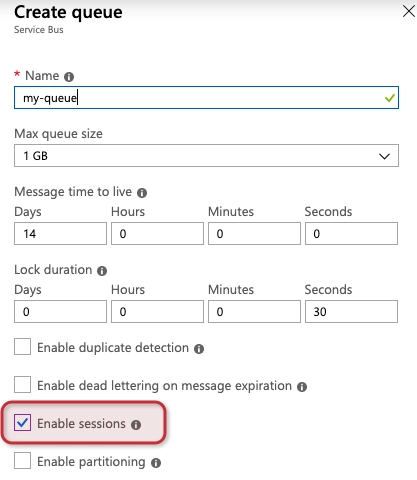
Task: Click Lock duration Minutes field
Action: [254, 312]
